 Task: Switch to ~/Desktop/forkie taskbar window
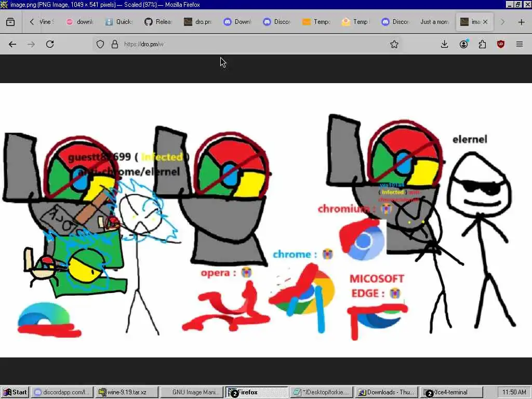point(321,392)
